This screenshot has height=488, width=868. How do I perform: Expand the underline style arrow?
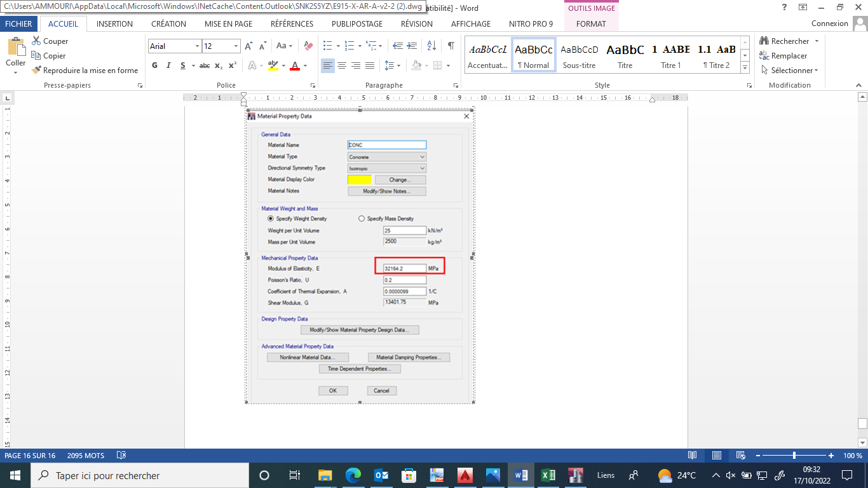coord(193,65)
